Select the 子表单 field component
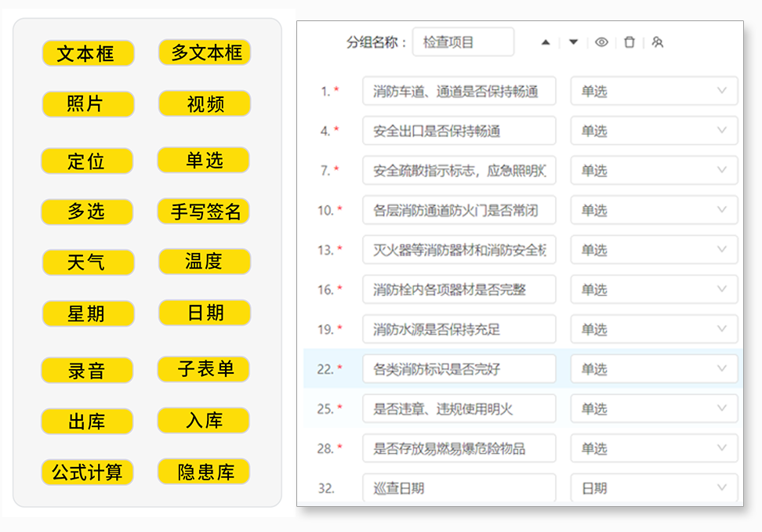The width and height of the screenshot is (762, 532). click(204, 368)
